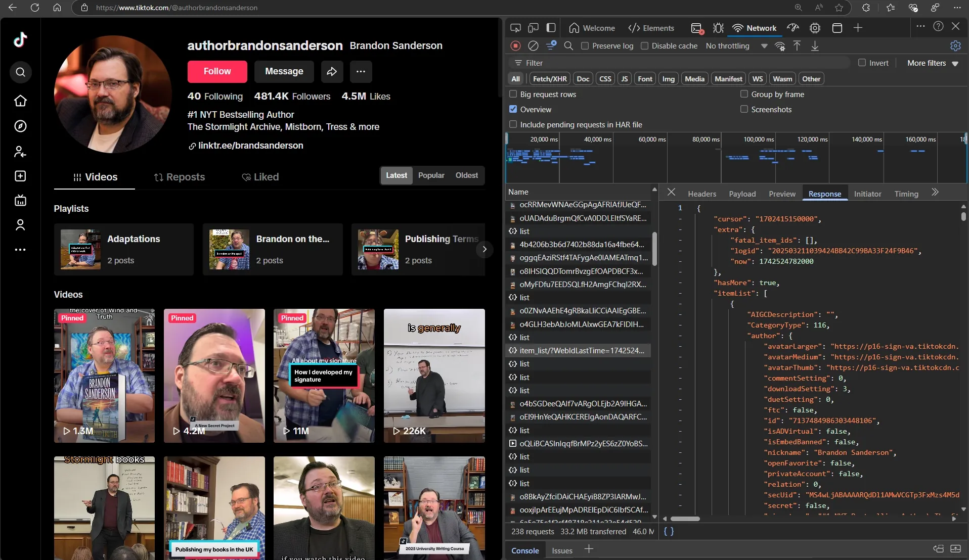Open the Network settings gear icon
Image resolution: width=969 pixels, height=560 pixels.
point(955,46)
